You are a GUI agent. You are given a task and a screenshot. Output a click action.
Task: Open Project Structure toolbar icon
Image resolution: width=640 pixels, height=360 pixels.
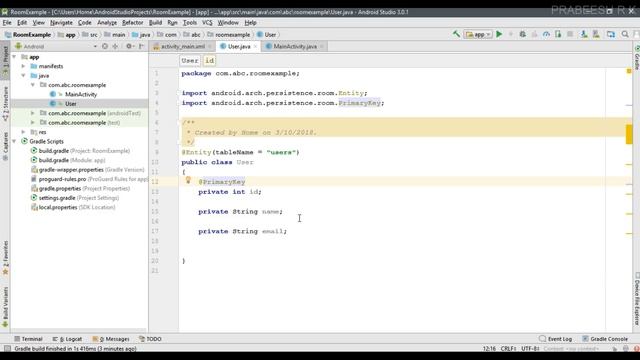[611, 34]
